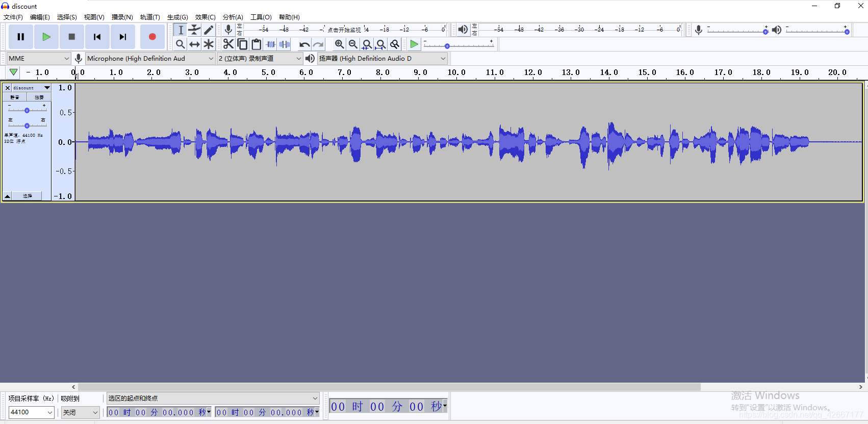Undo the last edit

[304, 44]
